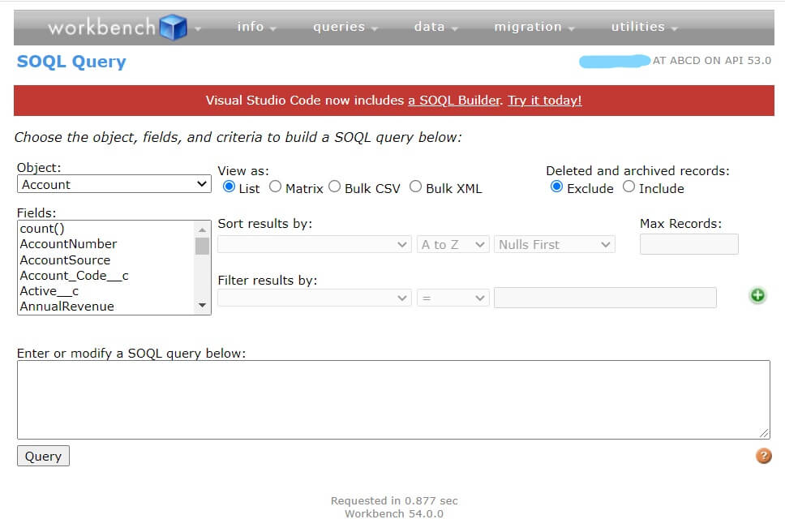Open the orange question mark help icon
Image resolution: width=785 pixels, height=532 pixels.
763,456
